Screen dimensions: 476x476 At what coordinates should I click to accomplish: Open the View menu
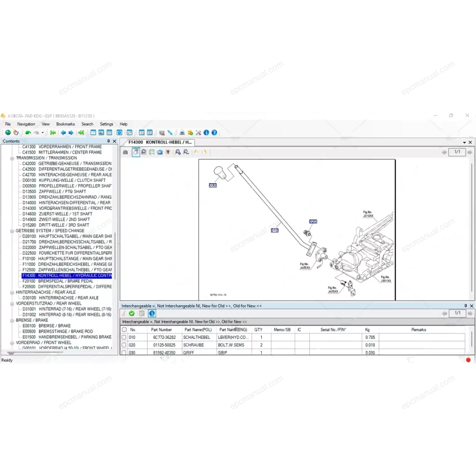[x=46, y=124]
